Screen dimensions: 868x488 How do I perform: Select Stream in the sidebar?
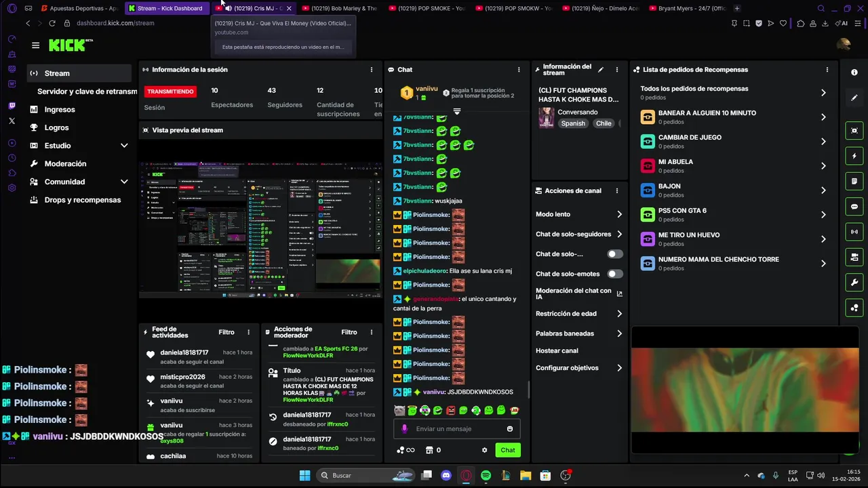coord(79,73)
